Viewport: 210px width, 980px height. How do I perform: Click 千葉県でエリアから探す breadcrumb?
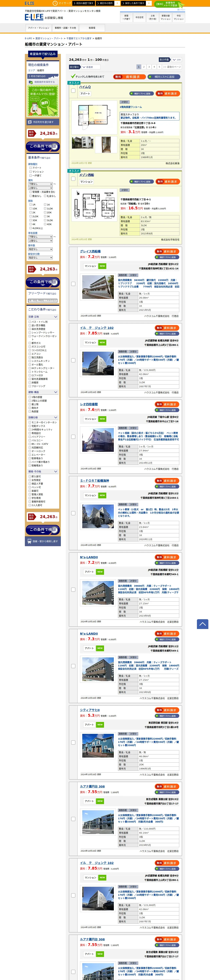tap(79, 38)
